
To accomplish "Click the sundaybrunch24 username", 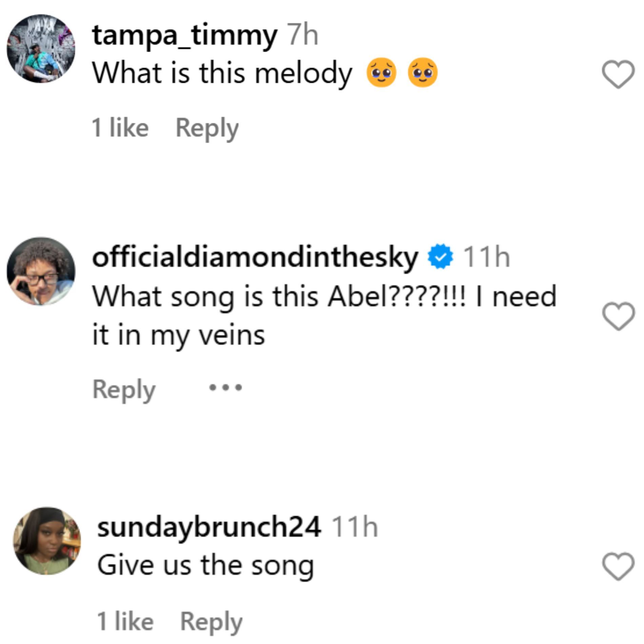I will (209, 527).
